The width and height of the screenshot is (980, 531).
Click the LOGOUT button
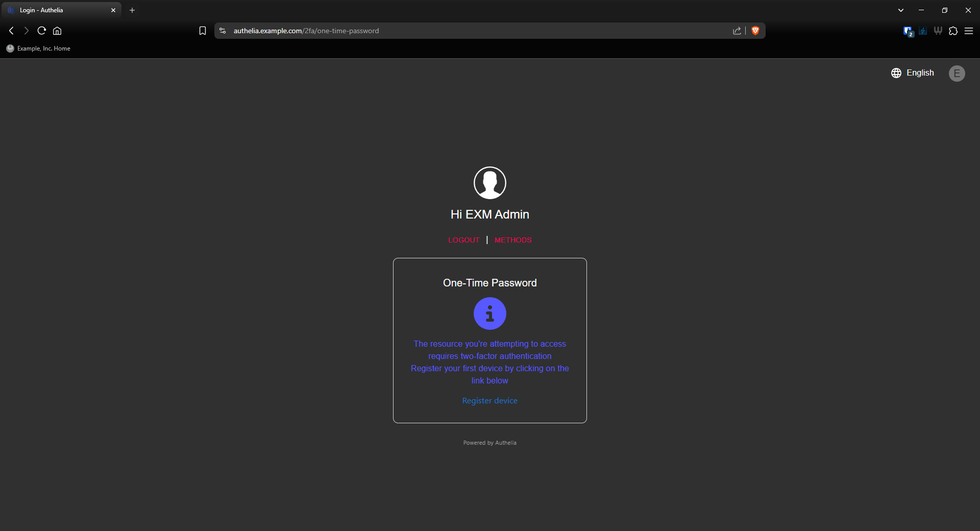463,240
